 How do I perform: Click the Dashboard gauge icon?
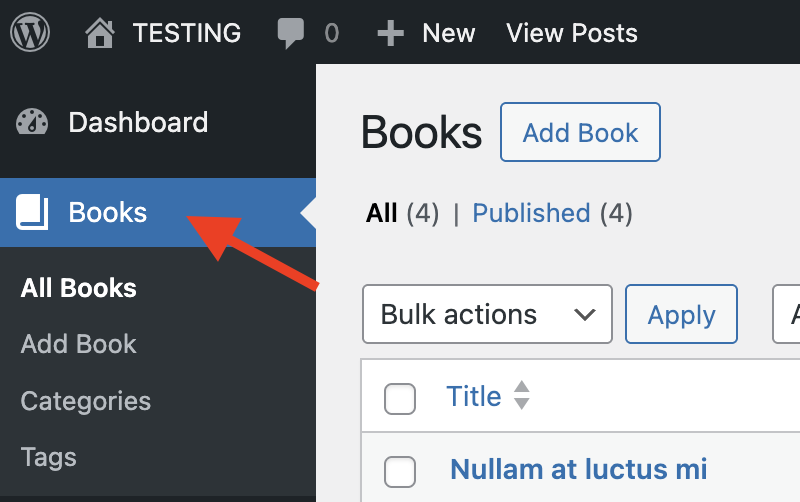(32, 123)
